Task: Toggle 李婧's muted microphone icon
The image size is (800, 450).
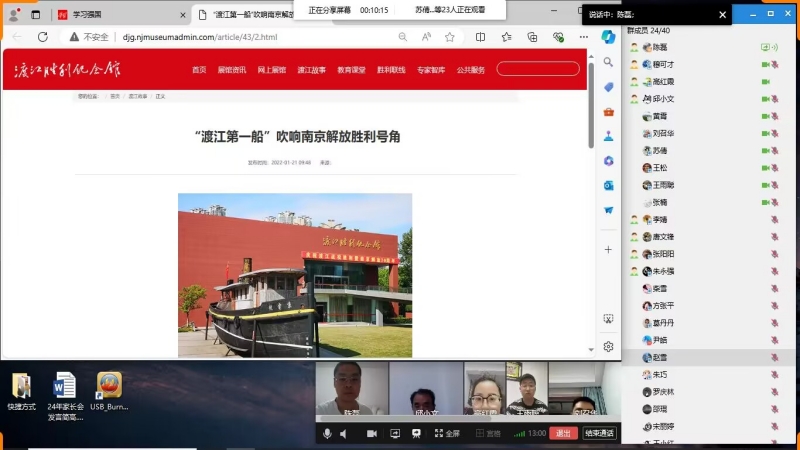Action: tap(774, 219)
